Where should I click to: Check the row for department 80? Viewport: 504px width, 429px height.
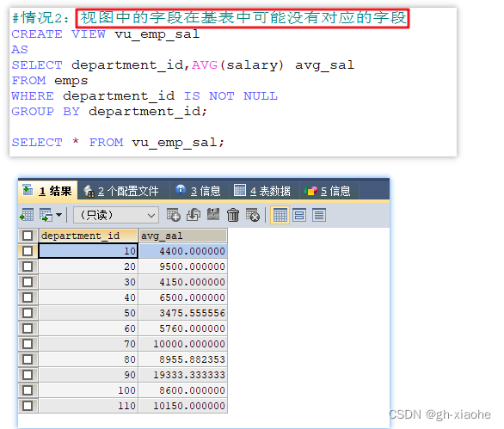click(x=28, y=359)
